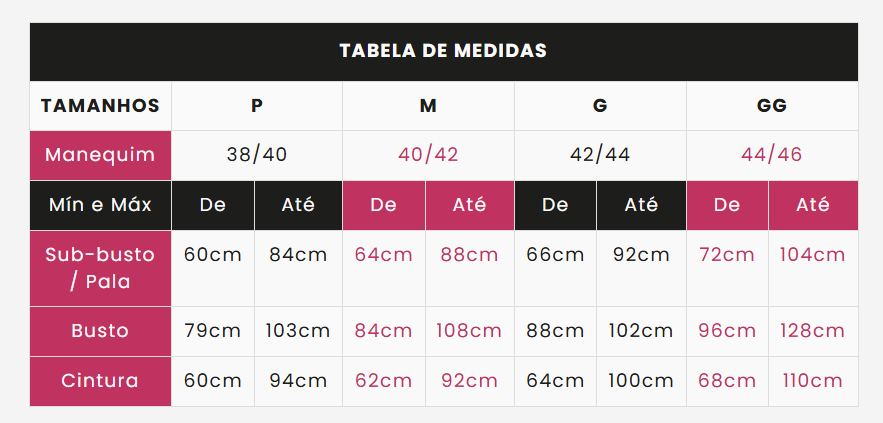This screenshot has width=883, height=423.
Task: Select the TAMANHOS header cell
Action: [100, 106]
